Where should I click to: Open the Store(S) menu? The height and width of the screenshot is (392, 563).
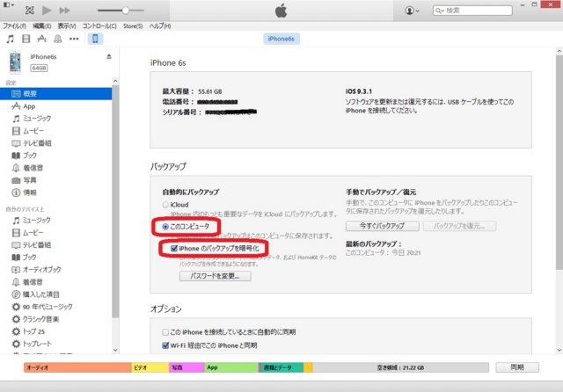133,25
